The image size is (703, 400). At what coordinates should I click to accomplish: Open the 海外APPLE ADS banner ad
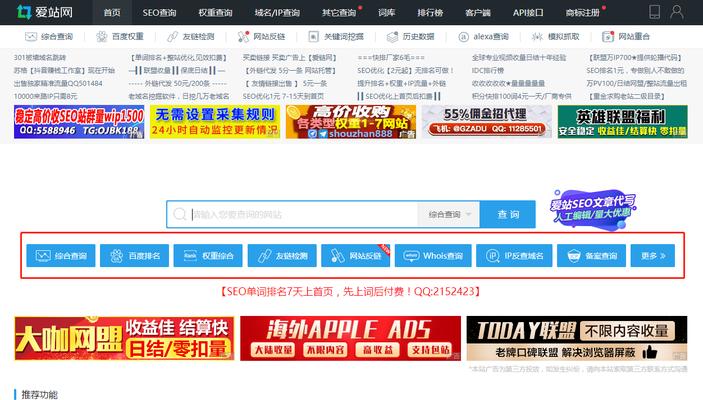click(351, 338)
